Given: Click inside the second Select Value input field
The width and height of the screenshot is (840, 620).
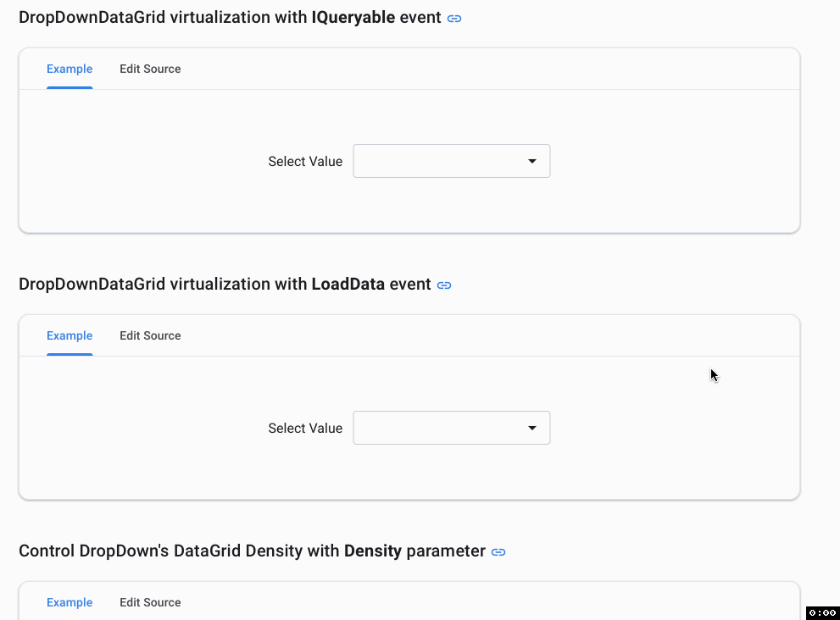Looking at the screenshot, I should (x=432, y=428).
